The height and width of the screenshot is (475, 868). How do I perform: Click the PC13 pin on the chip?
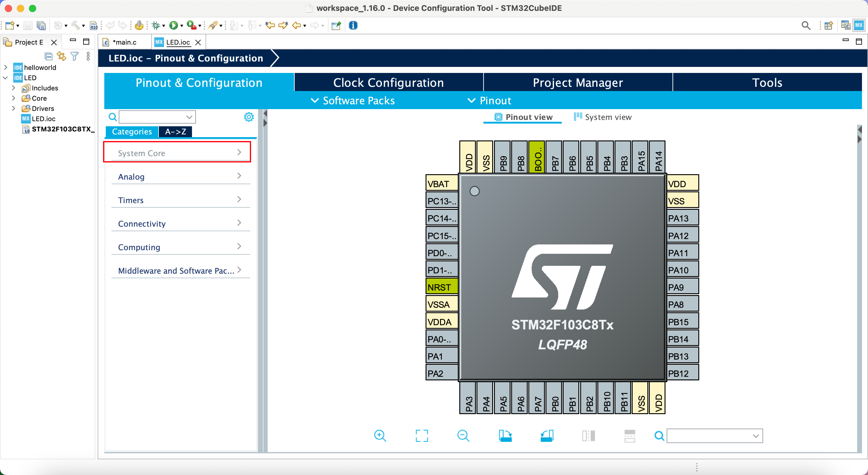pos(442,201)
